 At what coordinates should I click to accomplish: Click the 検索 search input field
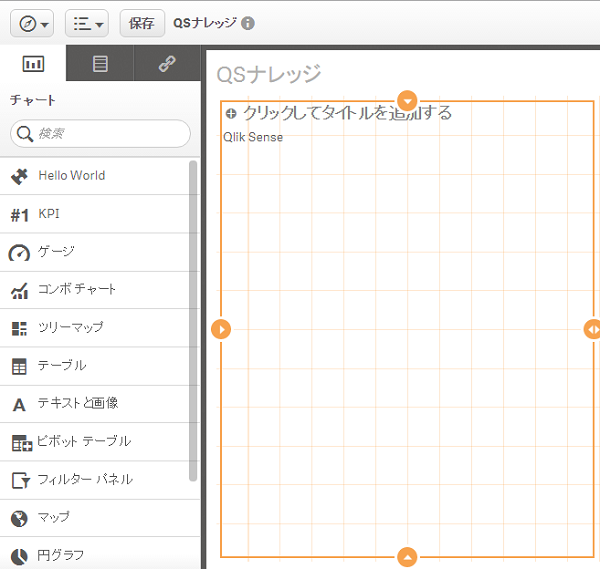click(100, 134)
